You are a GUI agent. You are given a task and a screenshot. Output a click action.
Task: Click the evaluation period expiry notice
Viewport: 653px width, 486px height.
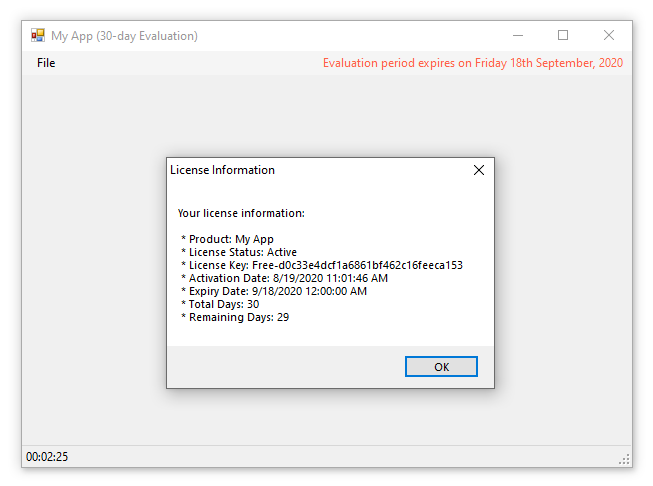[x=472, y=63]
